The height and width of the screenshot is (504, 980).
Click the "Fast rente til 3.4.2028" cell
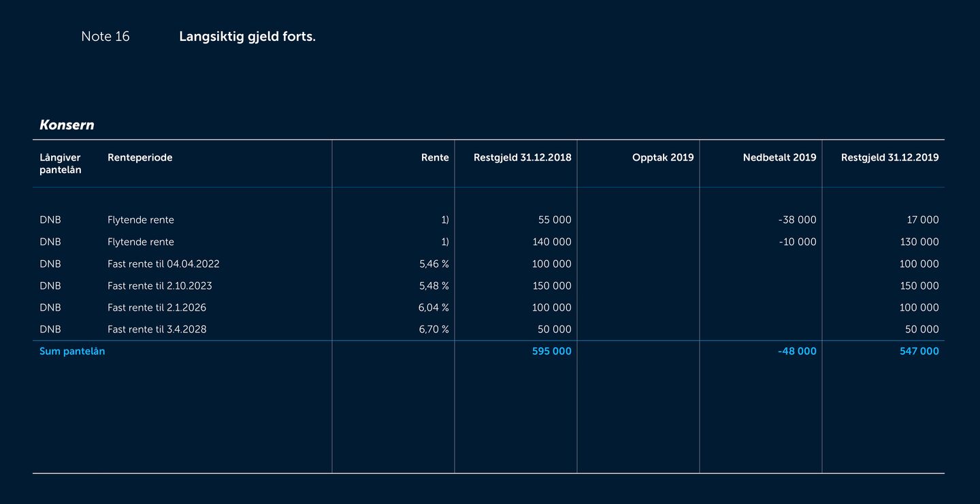[x=157, y=329]
